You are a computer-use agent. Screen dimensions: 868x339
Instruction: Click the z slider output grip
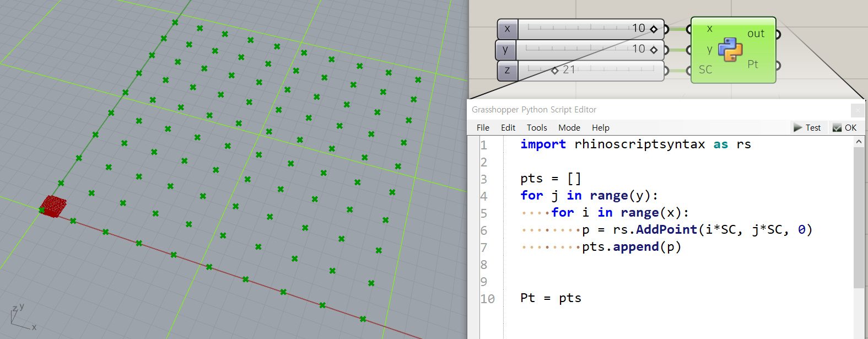pos(666,71)
